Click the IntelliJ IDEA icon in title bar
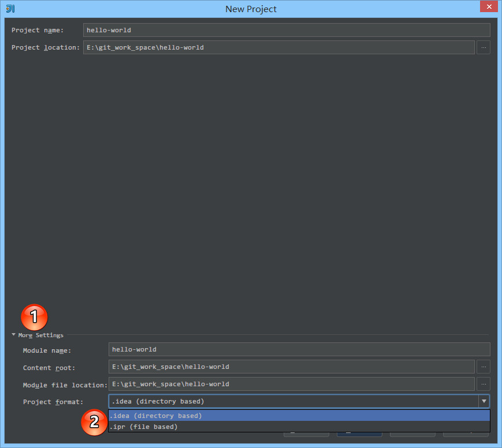502x448 pixels. (x=10, y=9)
